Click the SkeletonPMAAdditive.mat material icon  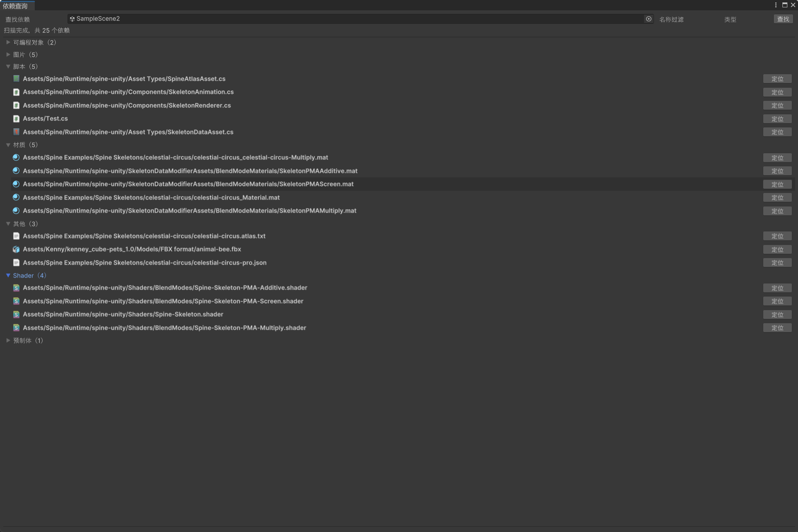pyautogui.click(x=16, y=171)
